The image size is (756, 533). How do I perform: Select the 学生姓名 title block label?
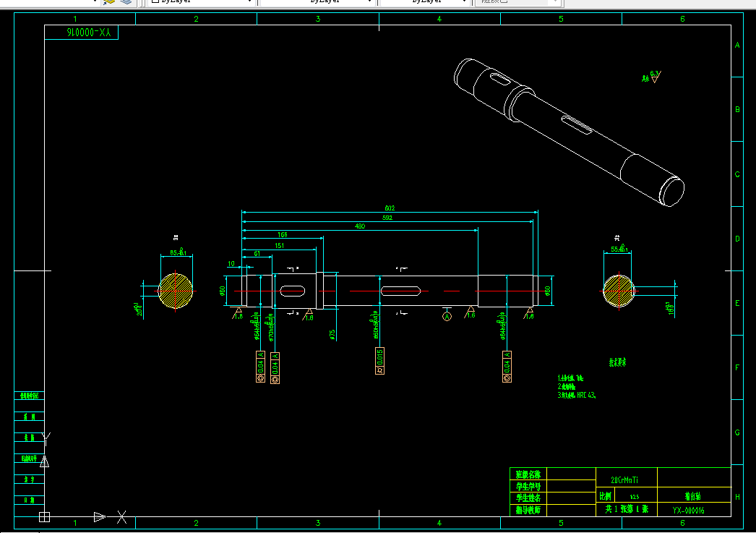coord(528,498)
